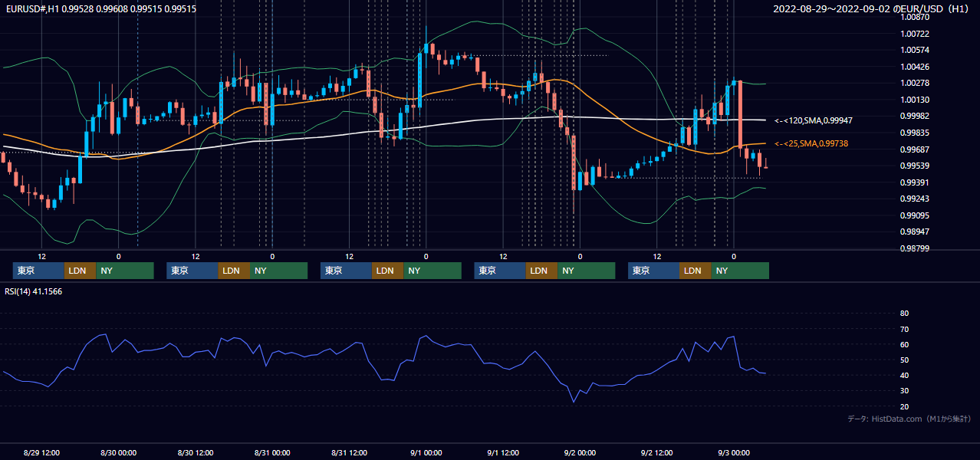Click the leftmost 東京 session block
The width and height of the screenshot is (980, 460).
(x=38, y=271)
